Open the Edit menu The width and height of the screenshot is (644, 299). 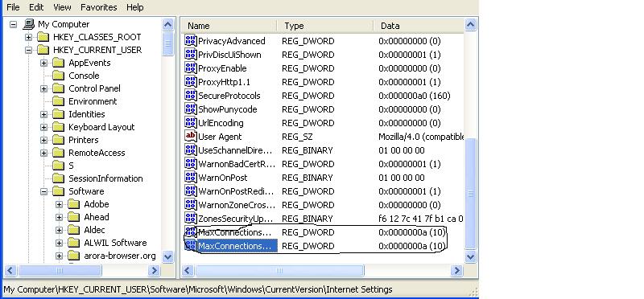(36, 7)
